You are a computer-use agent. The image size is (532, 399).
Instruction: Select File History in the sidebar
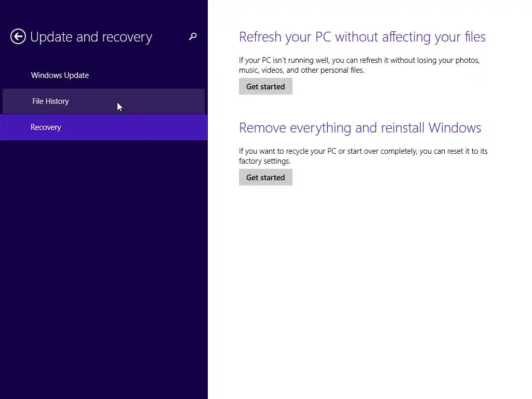(104, 101)
